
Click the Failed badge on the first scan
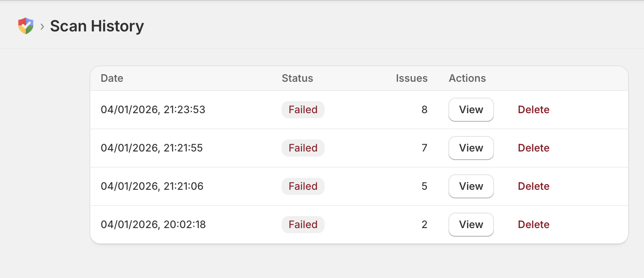(303, 110)
